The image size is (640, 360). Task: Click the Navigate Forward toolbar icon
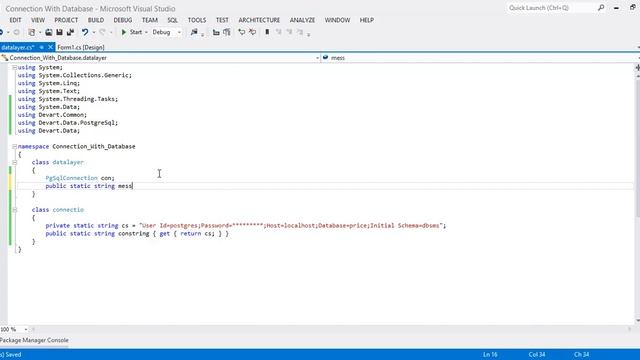[16, 32]
